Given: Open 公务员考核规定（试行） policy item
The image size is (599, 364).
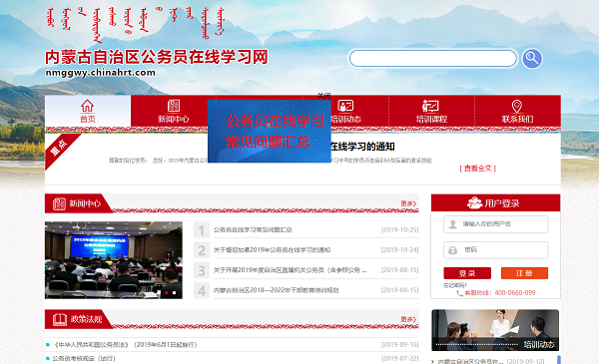Looking at the screenshot, I should 84,358.
